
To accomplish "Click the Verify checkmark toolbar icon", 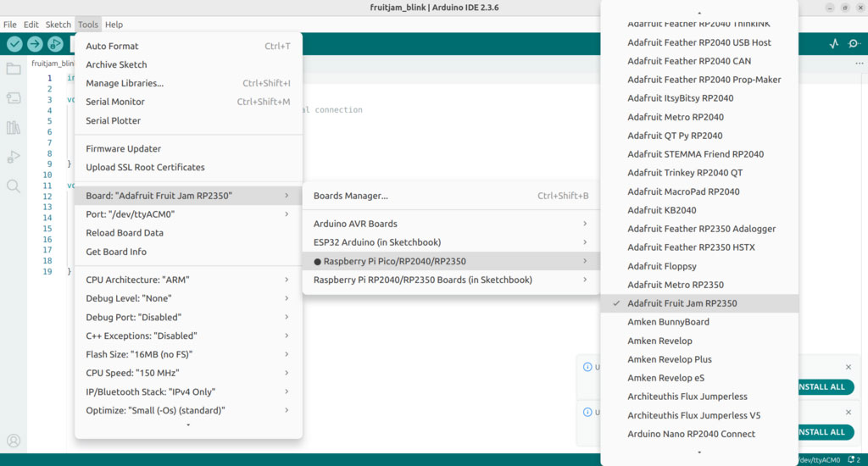I will 15,44.
